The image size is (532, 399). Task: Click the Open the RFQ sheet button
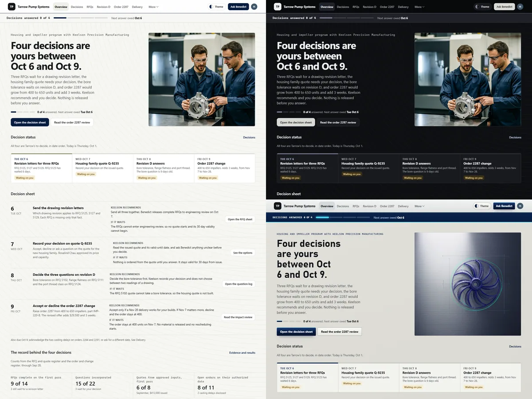(x=240, y=219)
